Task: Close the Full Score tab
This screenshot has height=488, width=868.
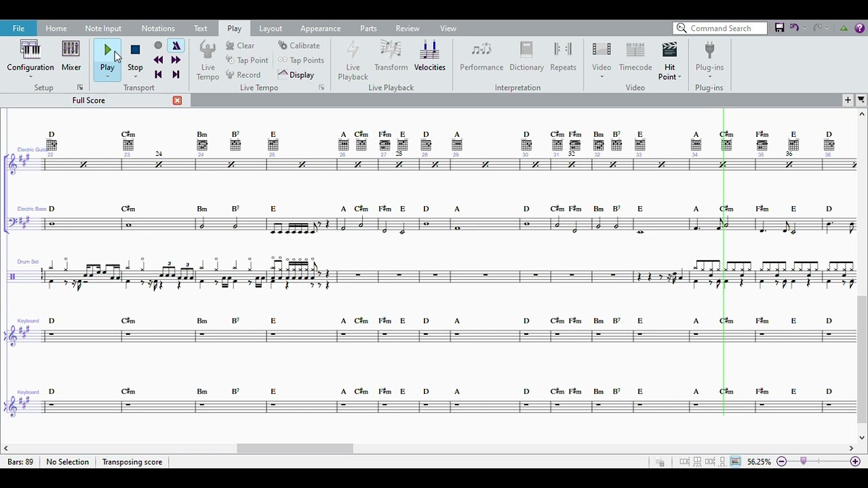Action: [177, 100]
